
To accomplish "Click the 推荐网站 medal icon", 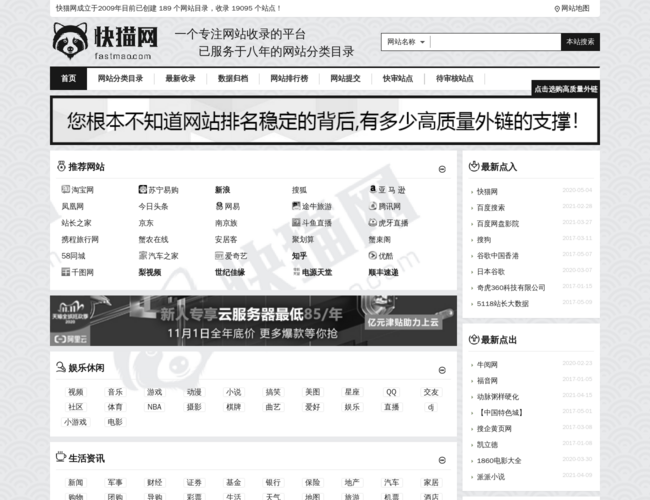I will click(x=61, y=166).
